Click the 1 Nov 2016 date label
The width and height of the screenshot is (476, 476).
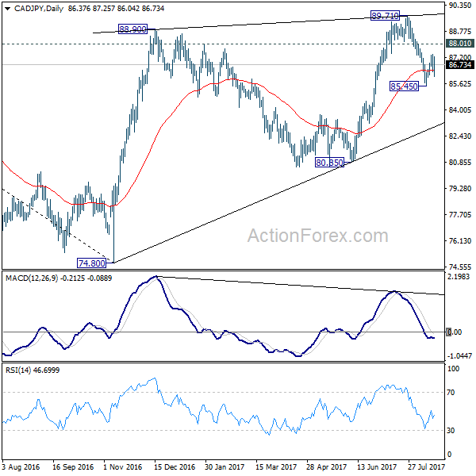coord(123,466)
